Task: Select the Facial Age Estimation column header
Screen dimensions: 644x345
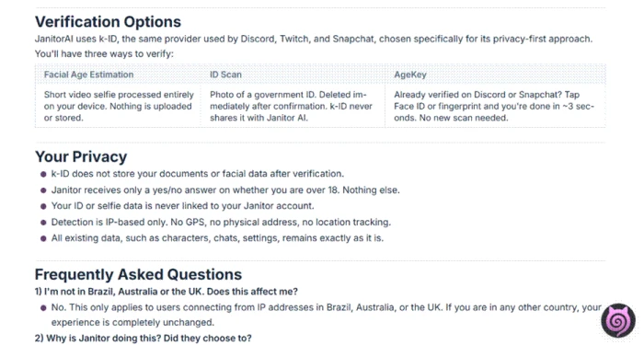Action: tap(88, 75)
